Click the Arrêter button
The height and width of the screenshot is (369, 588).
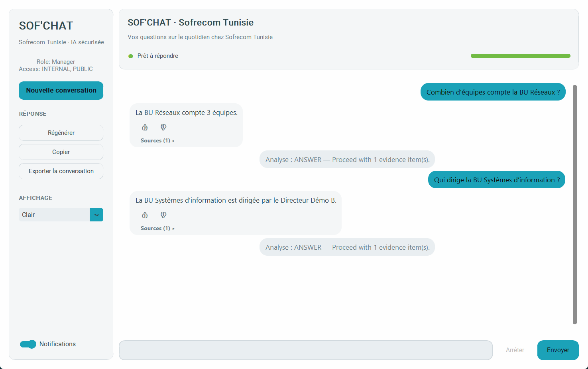click(515, 350)
